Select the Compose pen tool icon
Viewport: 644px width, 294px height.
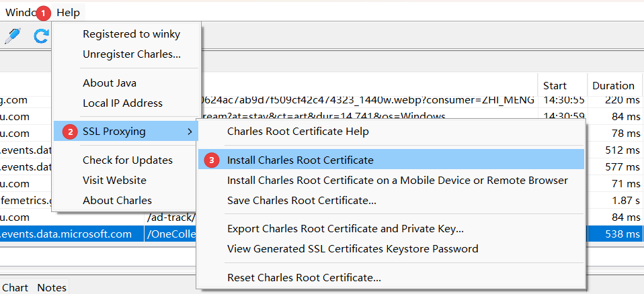(x=12, y=36)
